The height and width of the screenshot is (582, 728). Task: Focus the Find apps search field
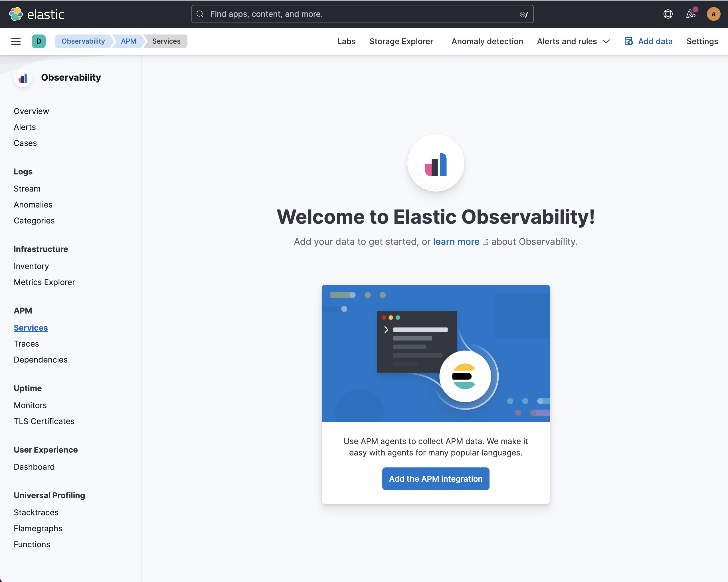362,14
